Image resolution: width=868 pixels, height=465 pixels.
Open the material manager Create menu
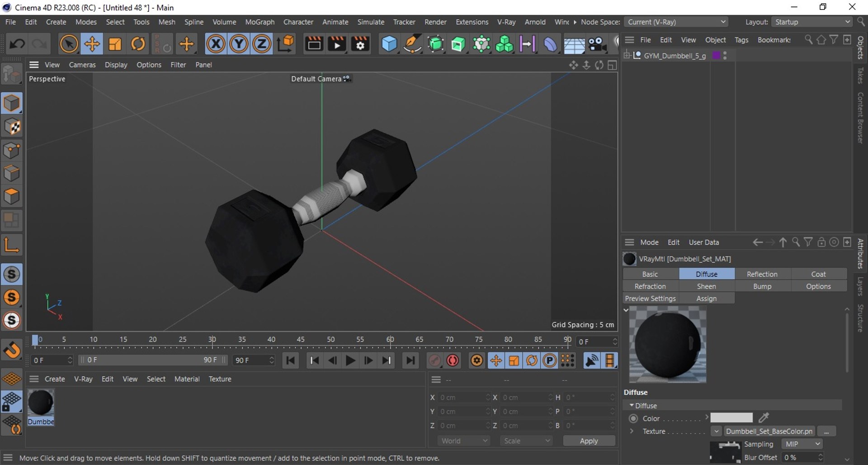click(x=55, y=379)
